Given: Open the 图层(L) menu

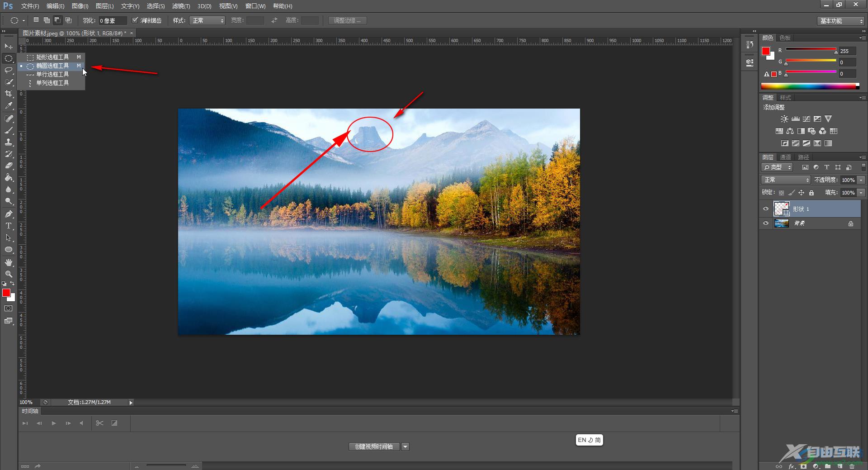Looking at the screenshot, I should [x=104, y=6].
